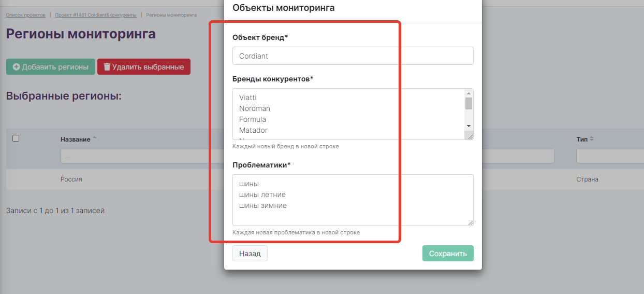Sort by Название column arrow icon

point(95,138)
